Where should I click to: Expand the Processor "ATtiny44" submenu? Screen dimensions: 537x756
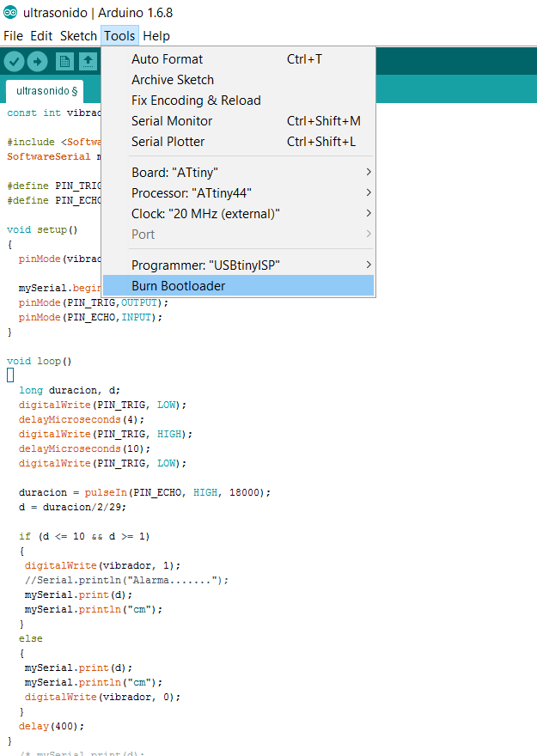239,193
